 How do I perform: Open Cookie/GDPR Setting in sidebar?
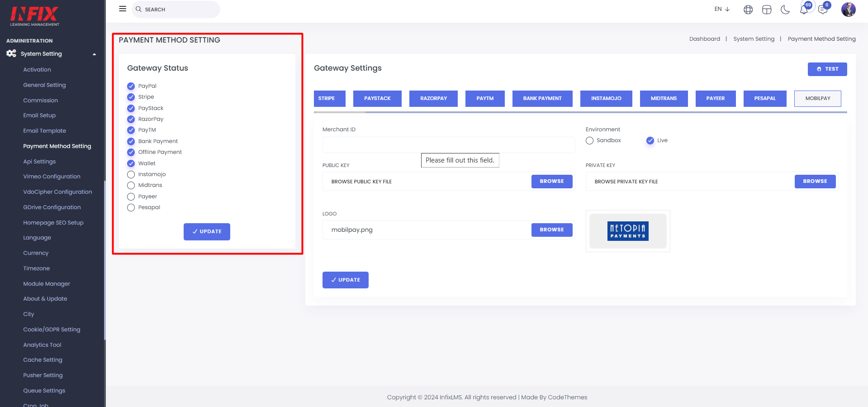(x=52, y=330)
